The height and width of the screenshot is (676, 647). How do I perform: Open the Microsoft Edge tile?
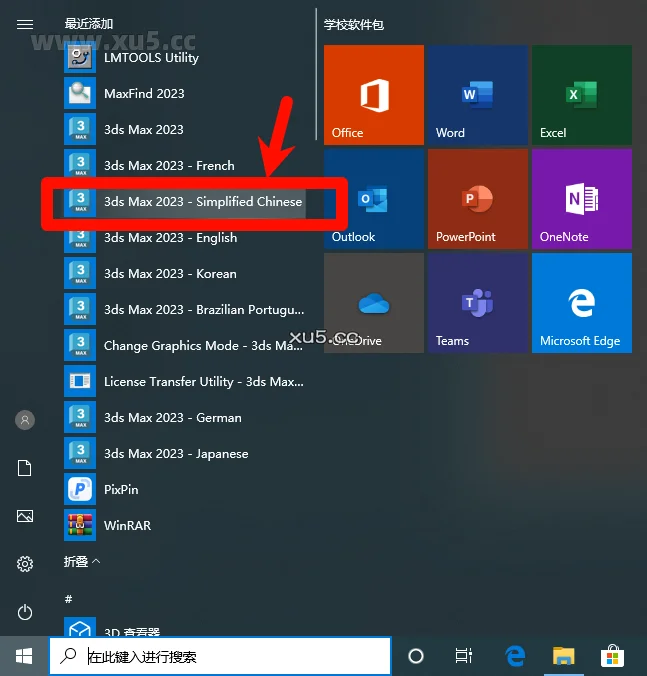point(581,303)
